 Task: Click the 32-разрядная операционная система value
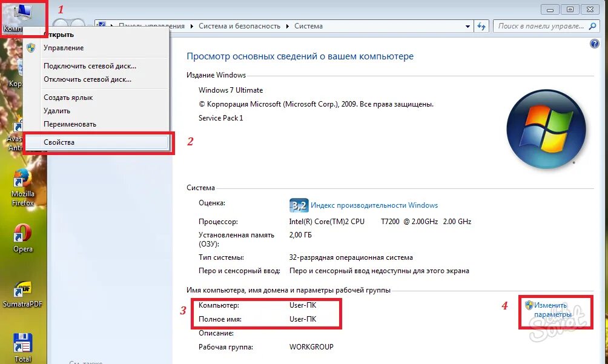pos(351,257)
